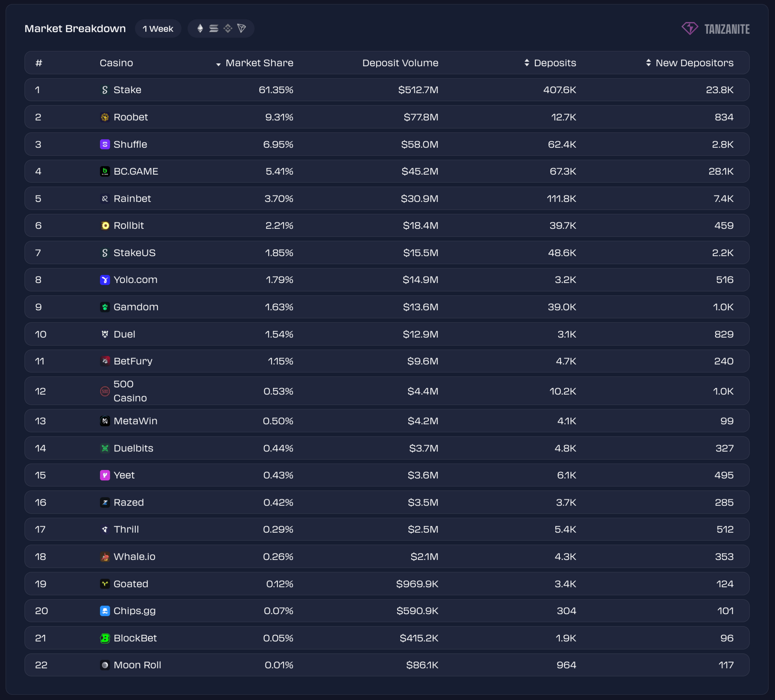Image resolution: width=775 pixels, height=700 pixels.
Task: Sort by Market Share column arrow
Action: (x=218, y=64)
